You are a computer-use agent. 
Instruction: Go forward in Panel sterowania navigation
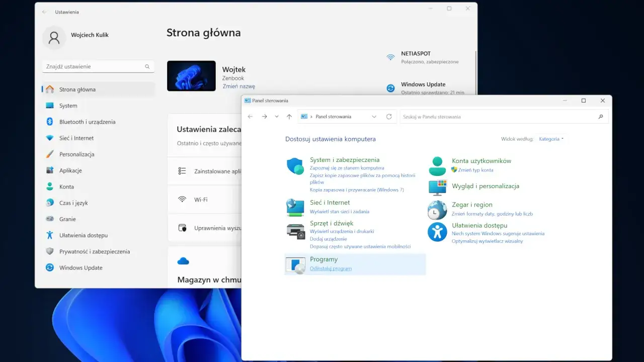point(264,117)
